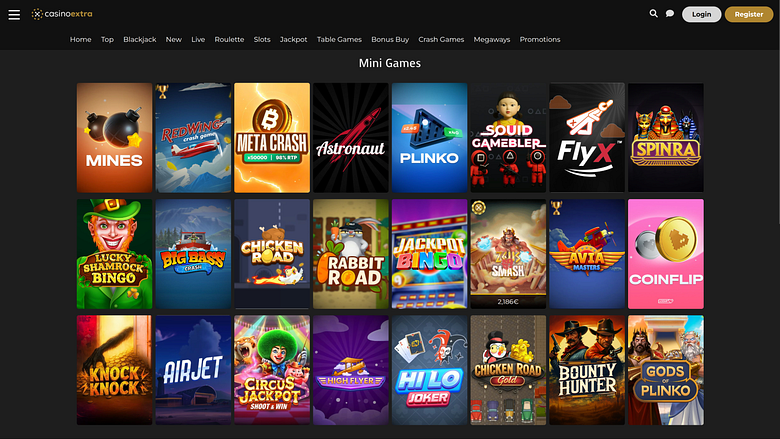Open the Spinra game tile
The height and width of the screenshot is (439, 780).
[x=666, y=138]
